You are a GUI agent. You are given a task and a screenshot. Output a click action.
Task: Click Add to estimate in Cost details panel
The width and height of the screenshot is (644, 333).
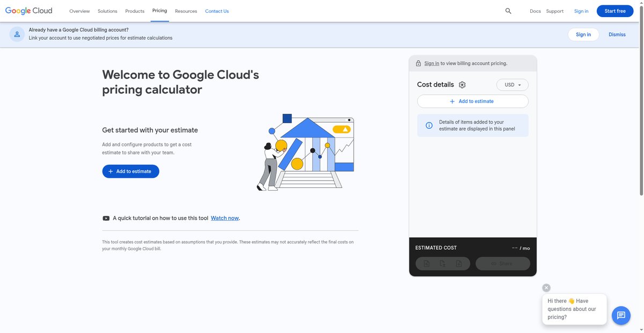coord(473,101)
